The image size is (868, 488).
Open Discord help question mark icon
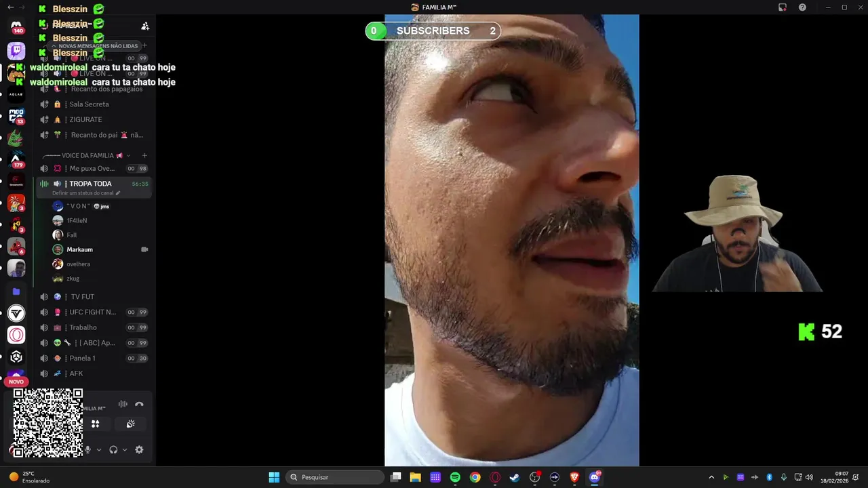coord(802,7)
